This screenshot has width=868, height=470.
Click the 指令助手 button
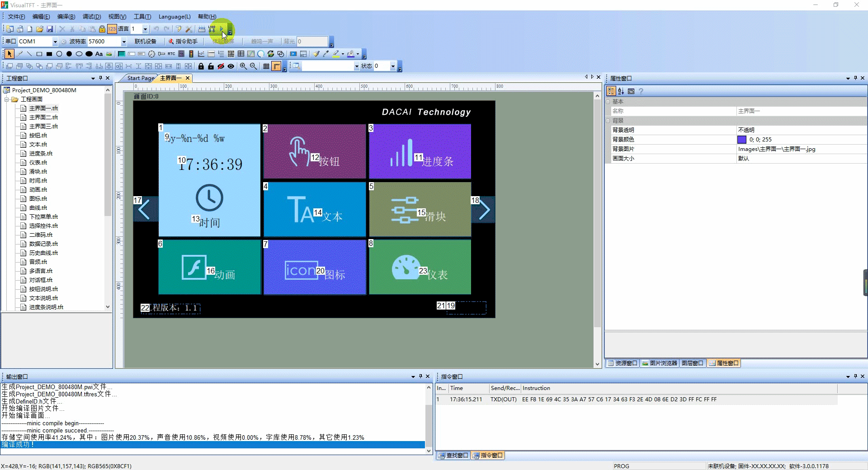tap(183, 42)
